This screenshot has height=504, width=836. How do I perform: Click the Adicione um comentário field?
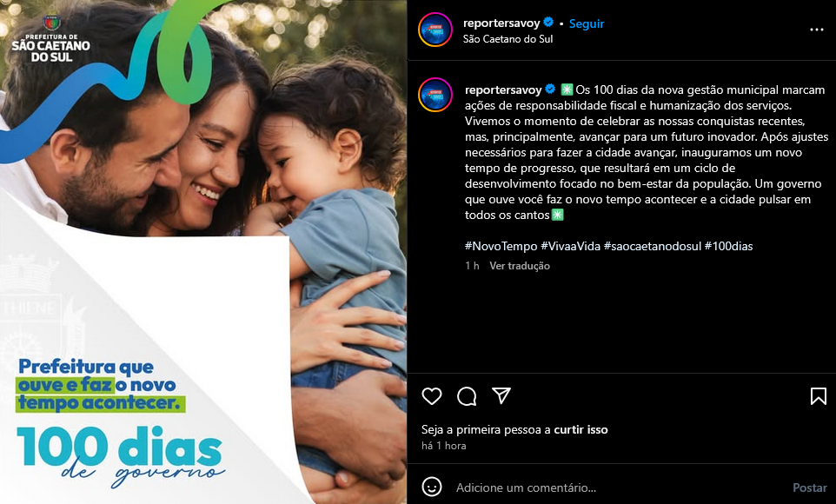(x=619, y=487)
